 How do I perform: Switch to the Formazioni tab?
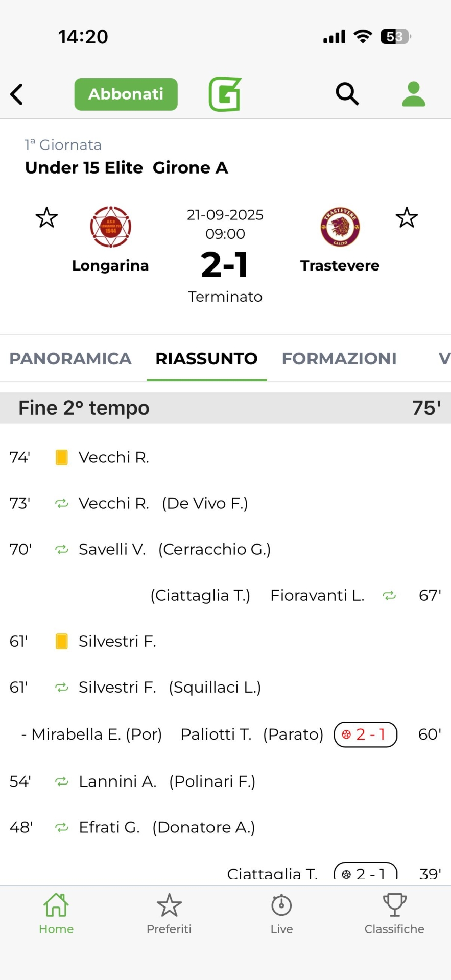pos(339,359)
